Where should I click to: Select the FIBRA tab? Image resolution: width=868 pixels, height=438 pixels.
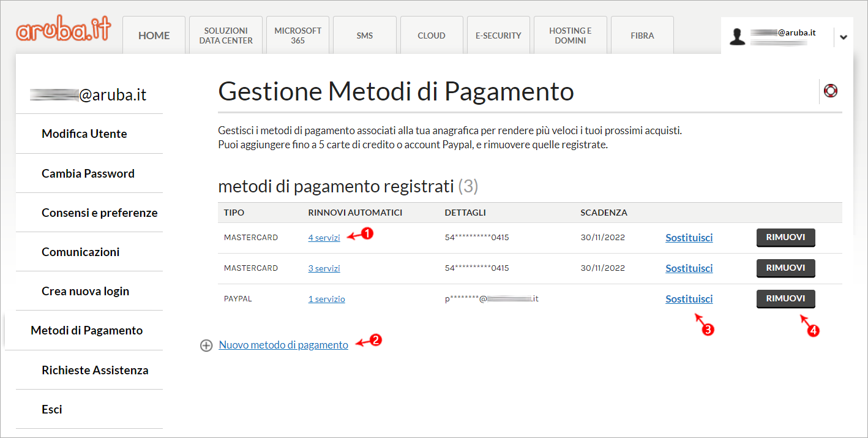point(642,36)
